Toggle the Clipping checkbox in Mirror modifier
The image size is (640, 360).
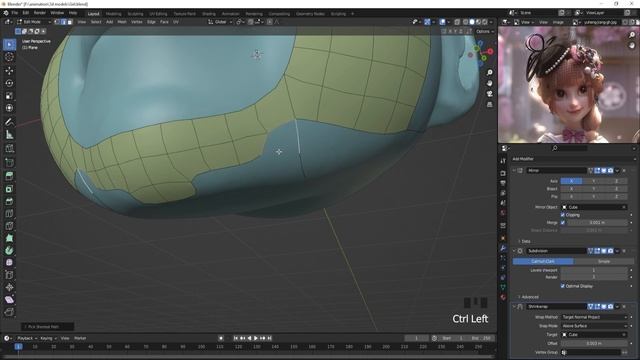(x=563, y=215)
